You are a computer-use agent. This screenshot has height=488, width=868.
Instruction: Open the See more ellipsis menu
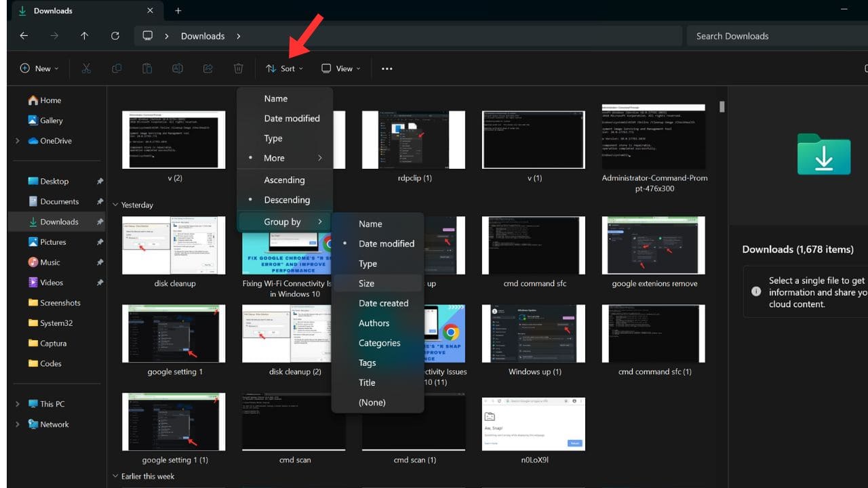pos(387,68)
